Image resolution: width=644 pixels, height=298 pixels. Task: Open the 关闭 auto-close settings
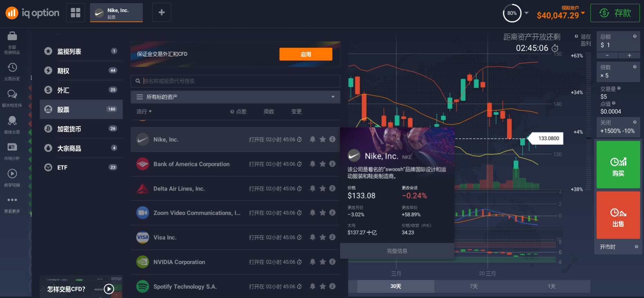coord(618,127)
